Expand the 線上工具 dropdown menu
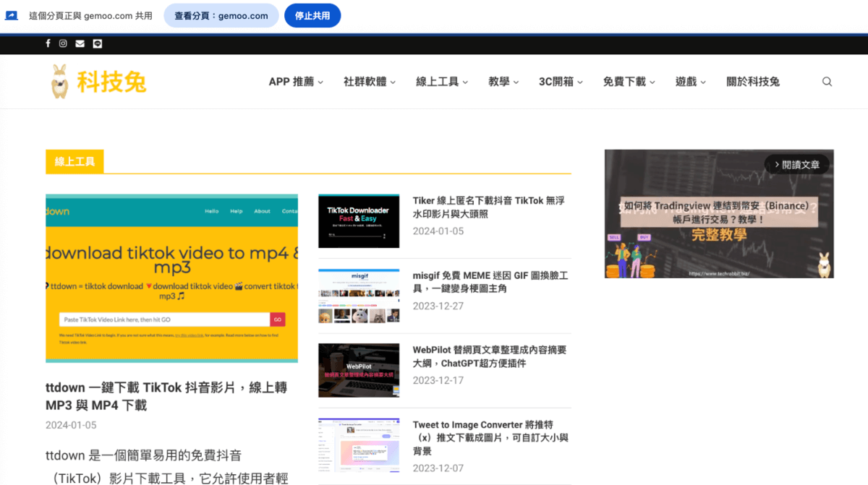 click(441, 82)
